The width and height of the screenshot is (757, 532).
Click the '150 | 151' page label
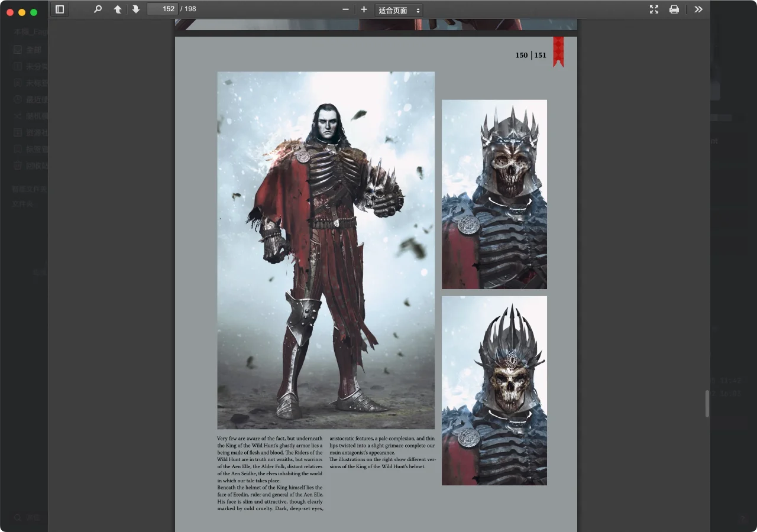click(x=531, y=56)
